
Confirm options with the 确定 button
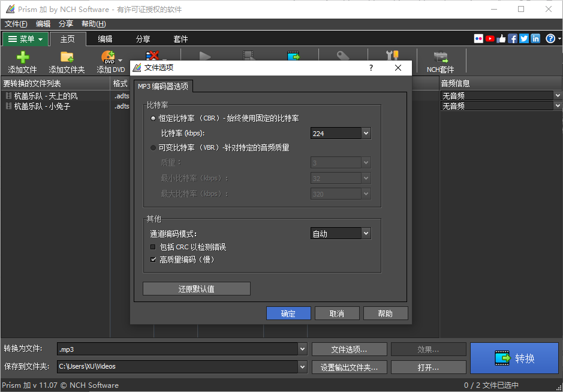pos(288,313)
